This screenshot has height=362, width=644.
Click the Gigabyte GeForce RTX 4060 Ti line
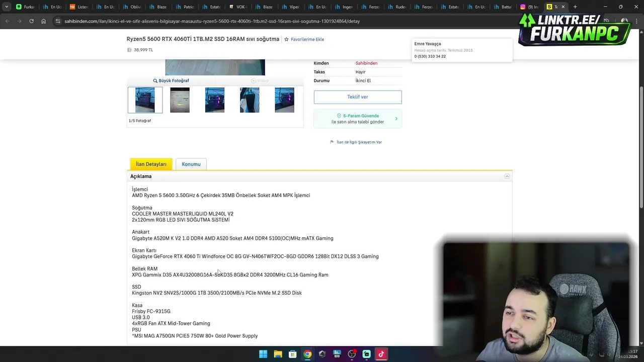[x=255, y=256]
